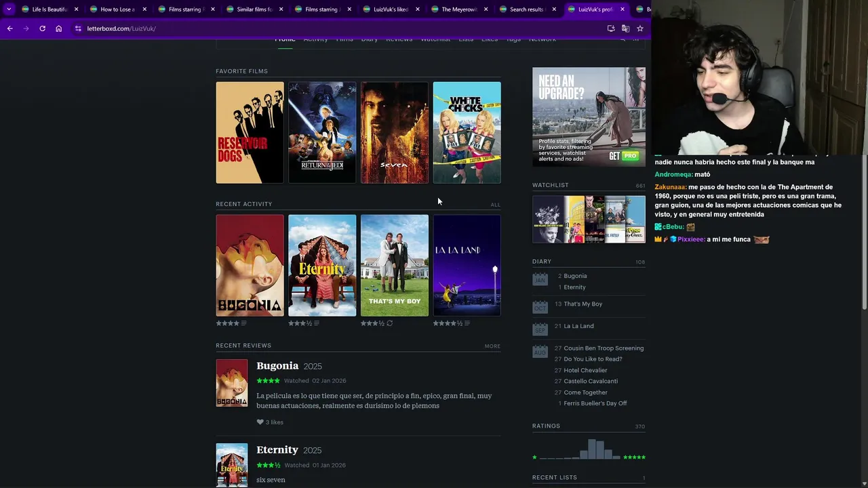Close the 'How to Lose a' tab
The height and width of the screenshot is (488, 868).
click(x=144, y=9)
